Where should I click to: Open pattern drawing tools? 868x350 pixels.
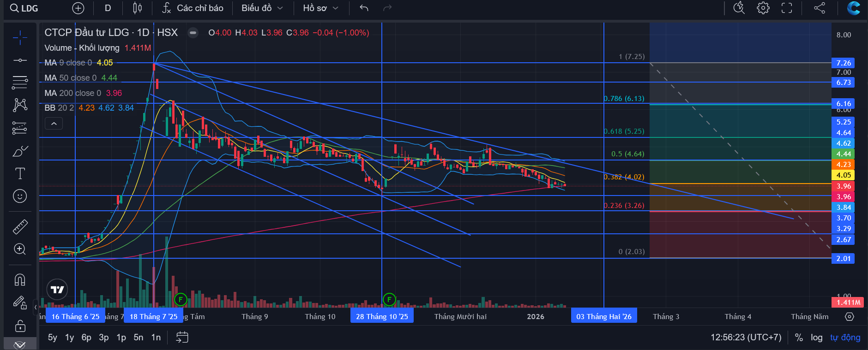20,105
